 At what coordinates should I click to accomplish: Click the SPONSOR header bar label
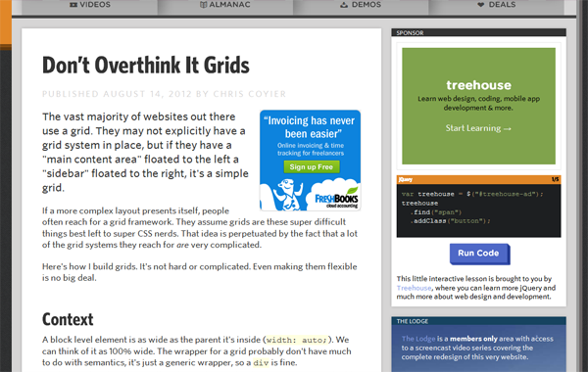(x=410, y=33)
